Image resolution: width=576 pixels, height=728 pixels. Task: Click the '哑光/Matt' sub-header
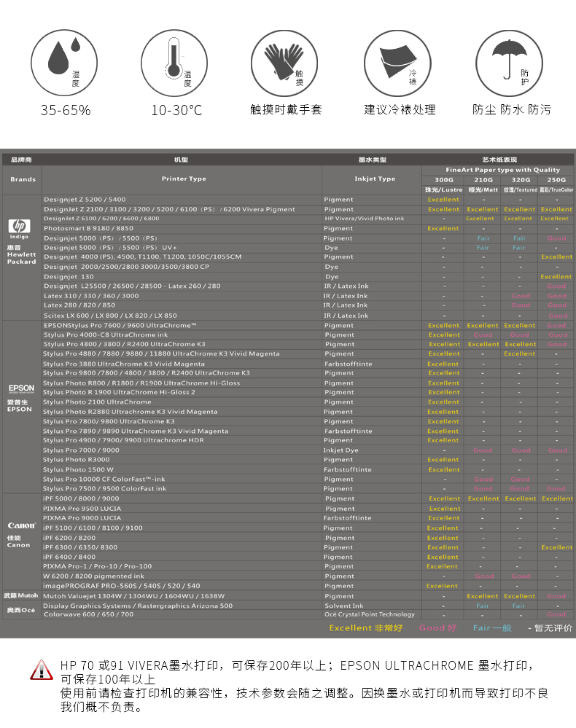pos(483,190)
